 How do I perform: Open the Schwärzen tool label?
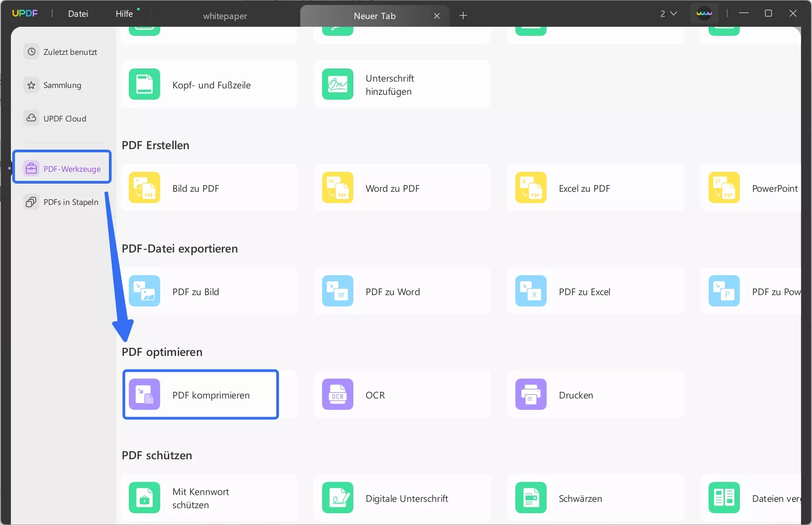click(x=580, y=498)
